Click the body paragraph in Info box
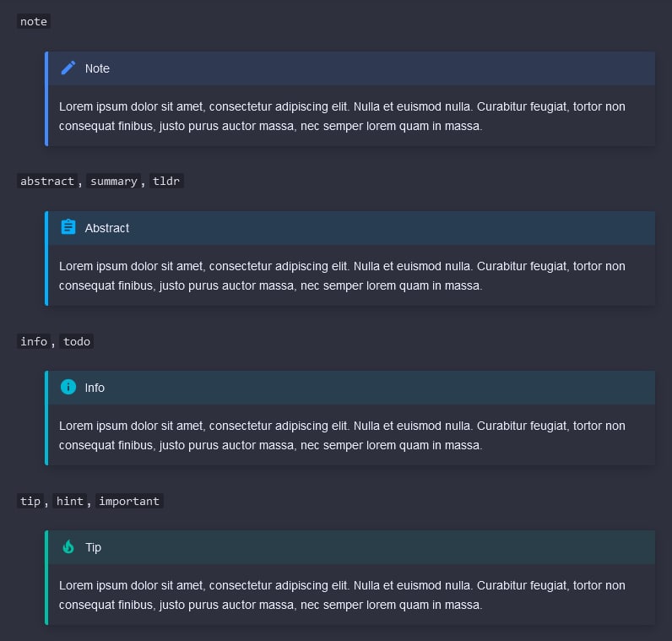The width and height of the screenshot is (672, 641). coord(342,436)
